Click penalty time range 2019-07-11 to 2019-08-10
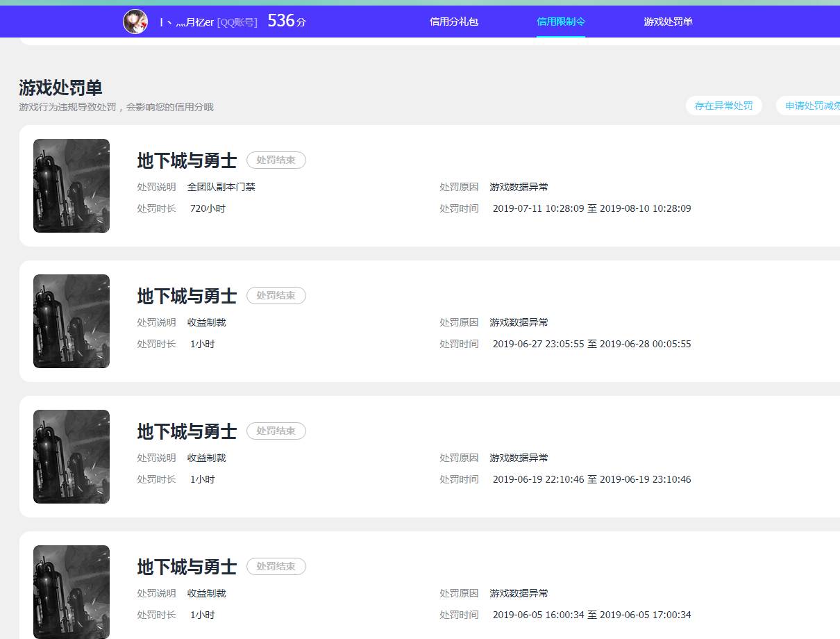Screen dimensions: 840x639 591,208
